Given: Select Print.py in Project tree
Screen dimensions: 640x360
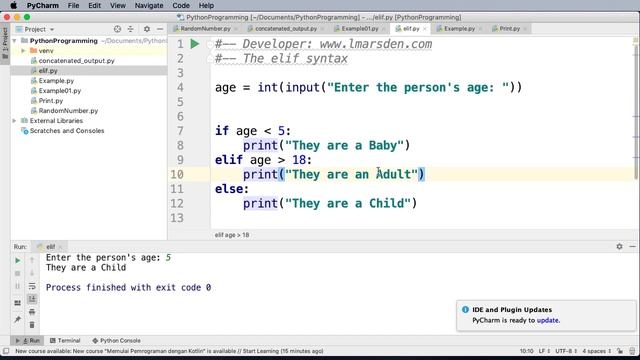Looking at the screenshot, I should (51, 101).
